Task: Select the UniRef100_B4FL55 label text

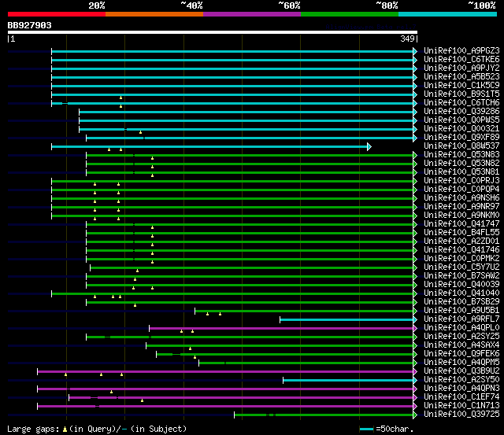Action: (461, 233)
